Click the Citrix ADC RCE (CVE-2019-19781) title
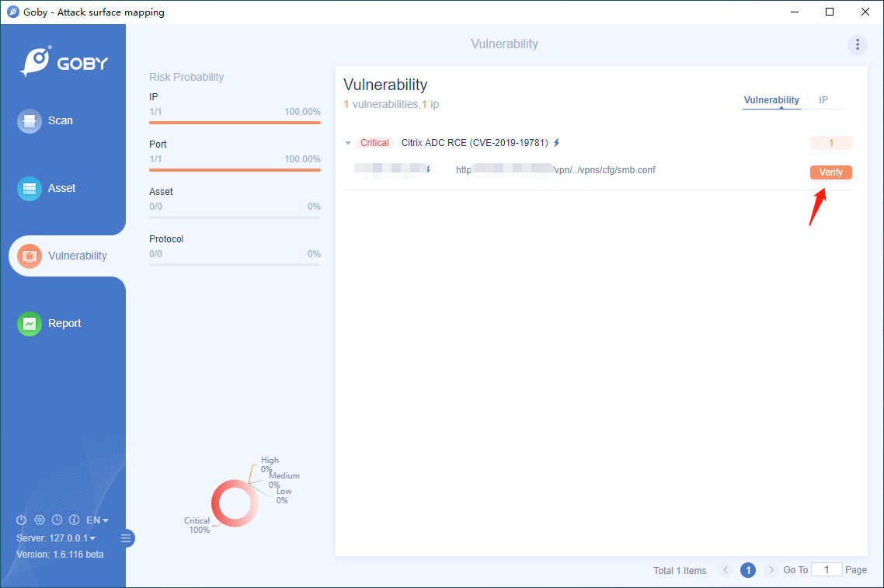 click(474, 143)
